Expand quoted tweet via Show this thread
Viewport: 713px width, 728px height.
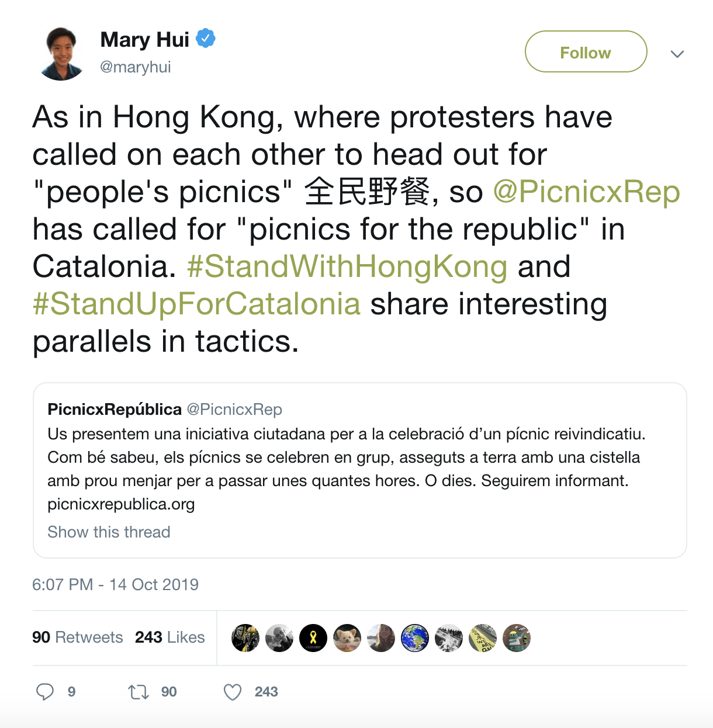[109, 532]
